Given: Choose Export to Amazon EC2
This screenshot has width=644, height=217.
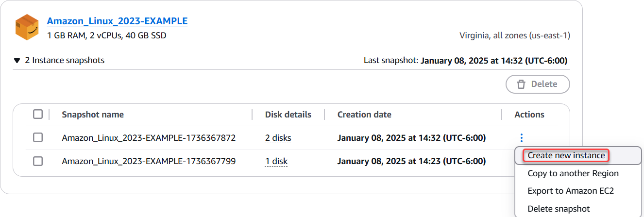Looking at the screenshot, I should (571, 191).
